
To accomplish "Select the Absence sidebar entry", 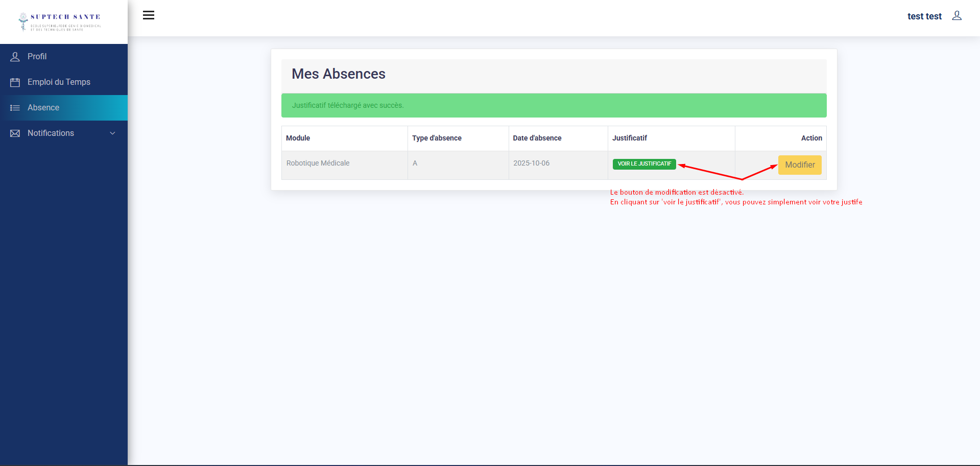I will click(43, 108).
